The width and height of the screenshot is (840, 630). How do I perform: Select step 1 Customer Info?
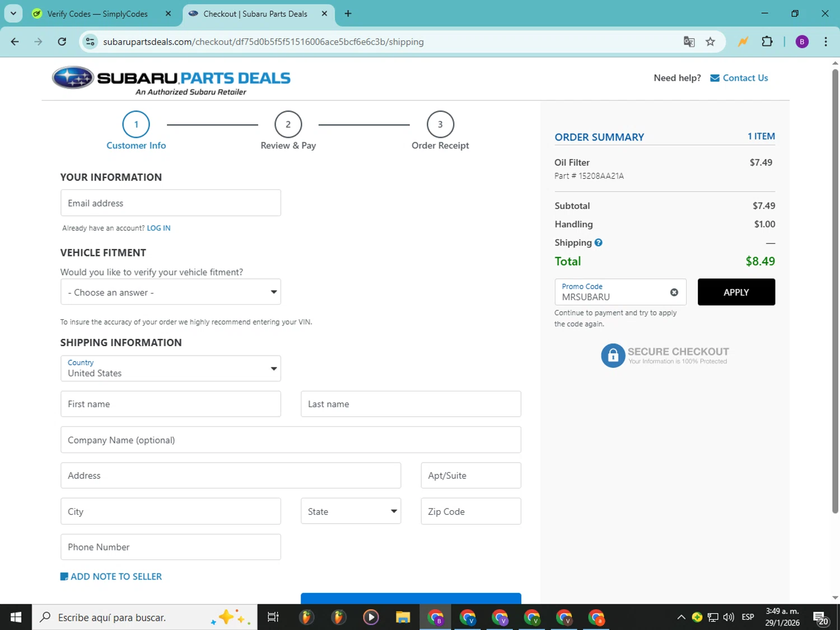coord(136,131)
